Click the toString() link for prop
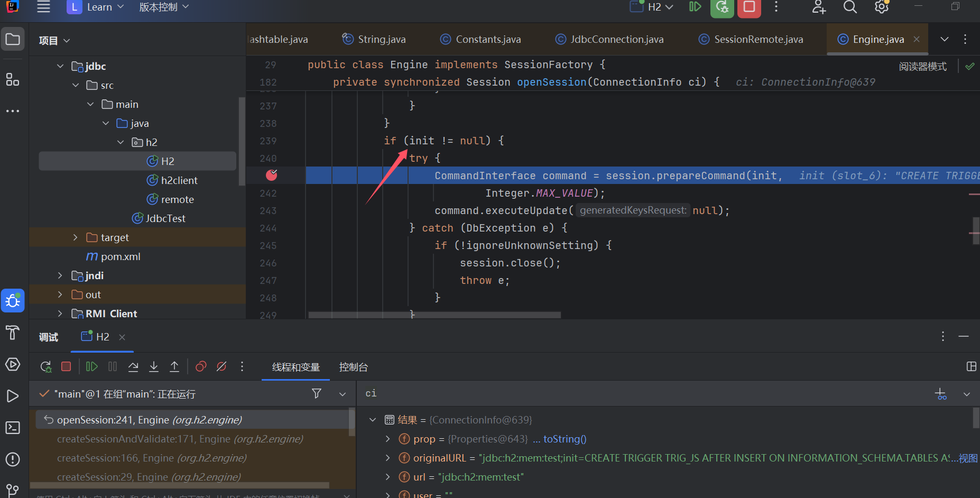Image resolution: width=980 pixels, height=498 pixels. click(x=565, y=439)
